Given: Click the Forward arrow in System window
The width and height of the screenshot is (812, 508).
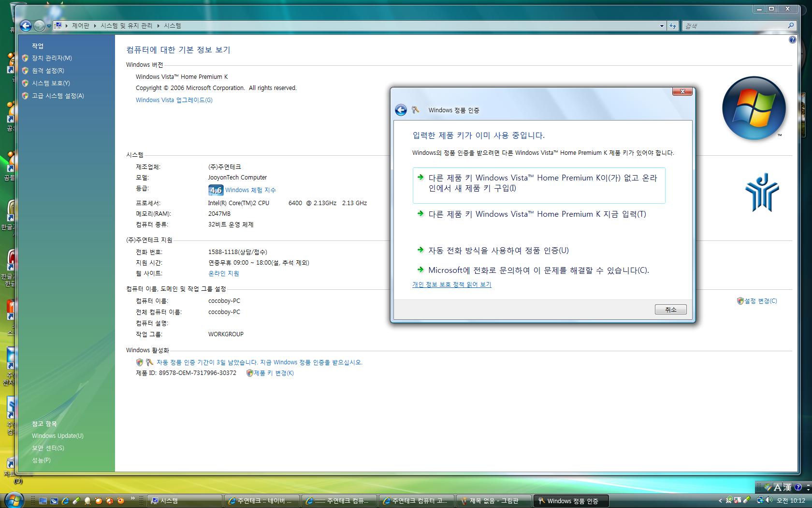Looking at the screenshot, I should (40, 26).
